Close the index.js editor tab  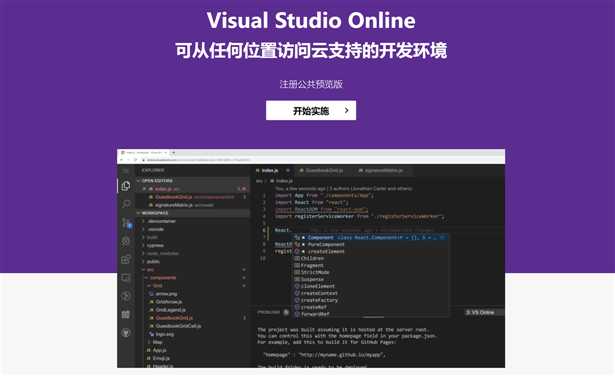point(287,171)
